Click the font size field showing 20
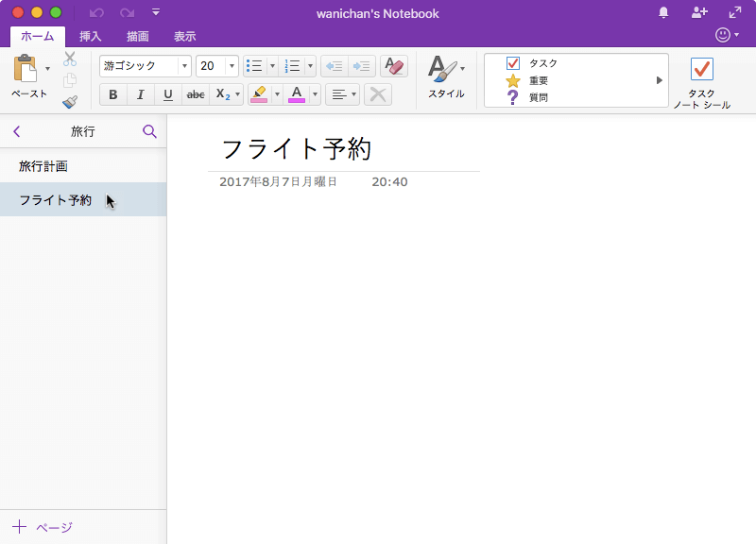 point(211,66)
